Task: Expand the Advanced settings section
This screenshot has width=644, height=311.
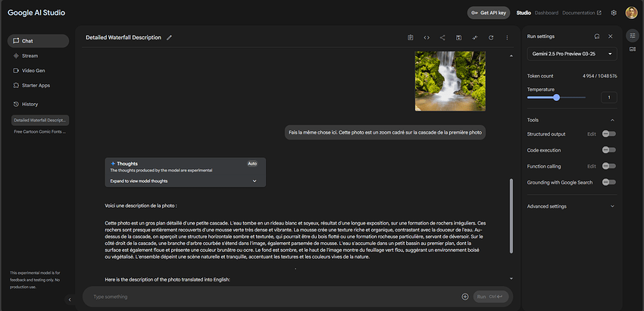Action: point(572,206)
